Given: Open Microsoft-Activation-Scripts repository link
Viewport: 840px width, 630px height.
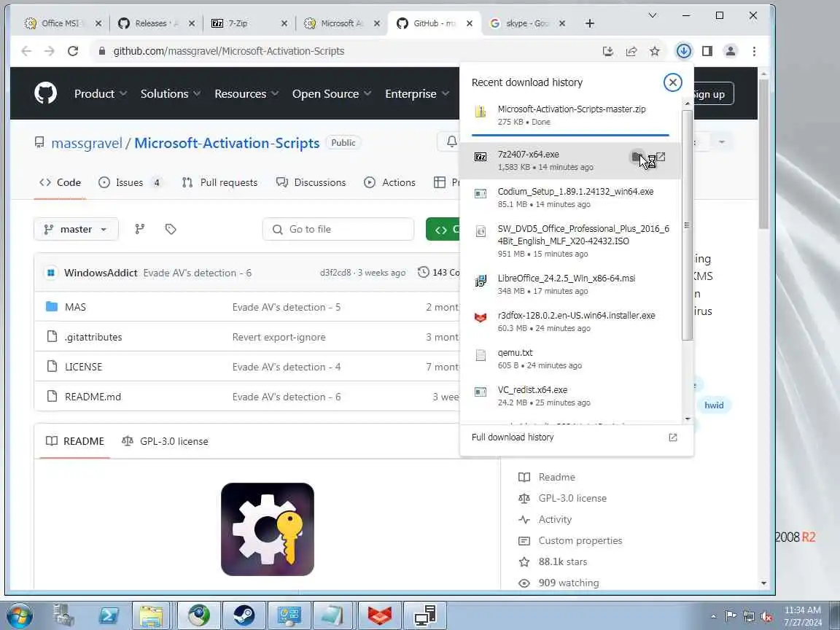Looking at the screenshot, I should pos(227,143).
